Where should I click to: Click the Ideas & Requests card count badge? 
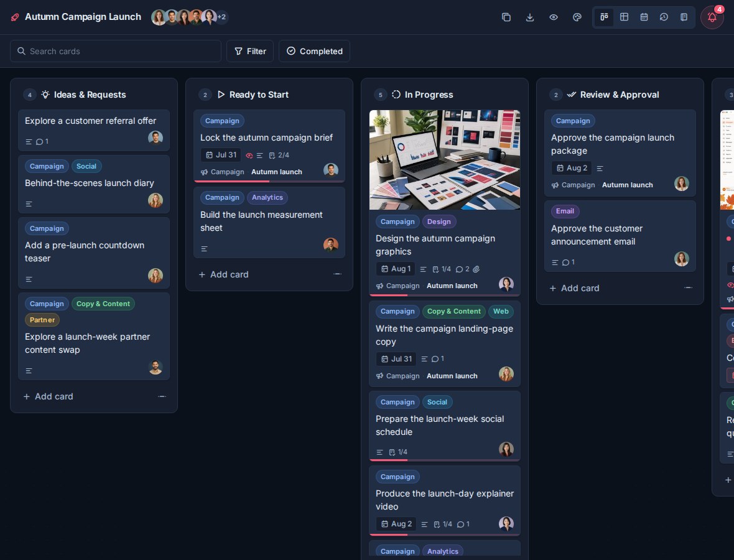point(29,95)
